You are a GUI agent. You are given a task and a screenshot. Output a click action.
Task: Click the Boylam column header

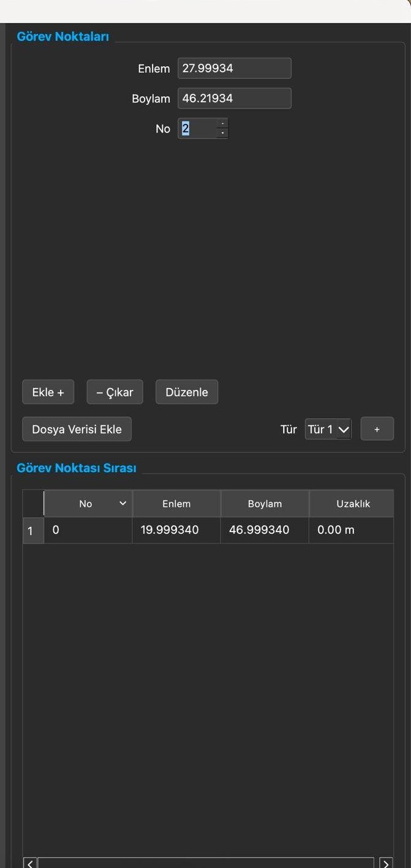point(265,503)
